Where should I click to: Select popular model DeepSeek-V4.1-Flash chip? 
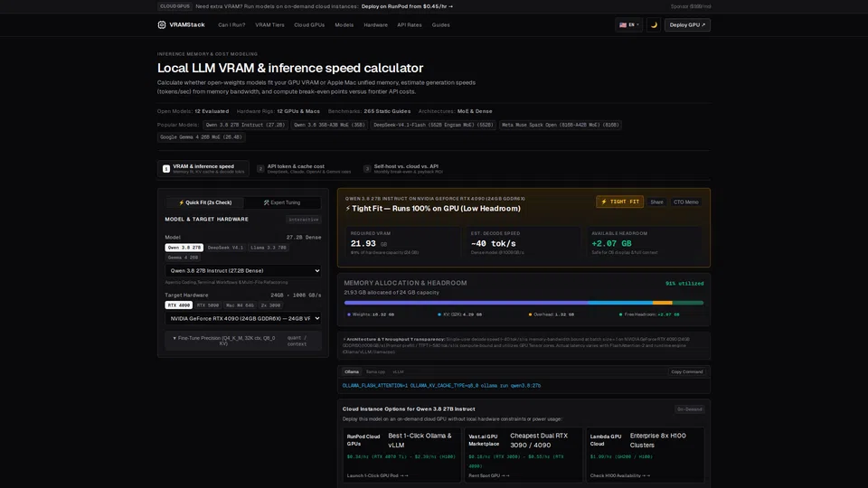(433, 125)
